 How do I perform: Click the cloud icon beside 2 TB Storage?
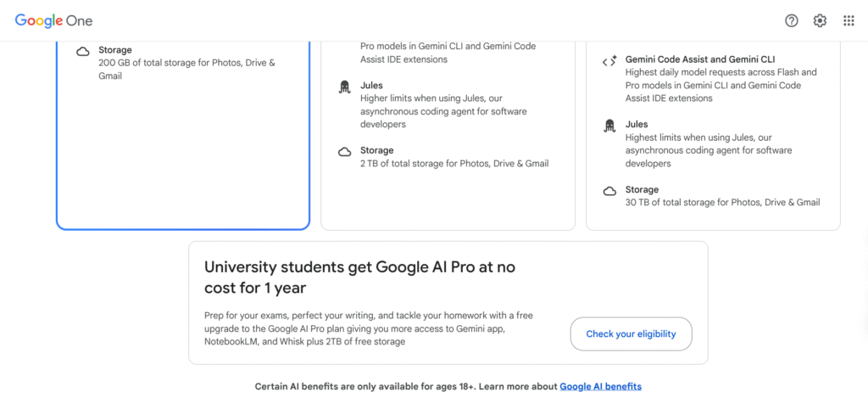click(344, 152)
